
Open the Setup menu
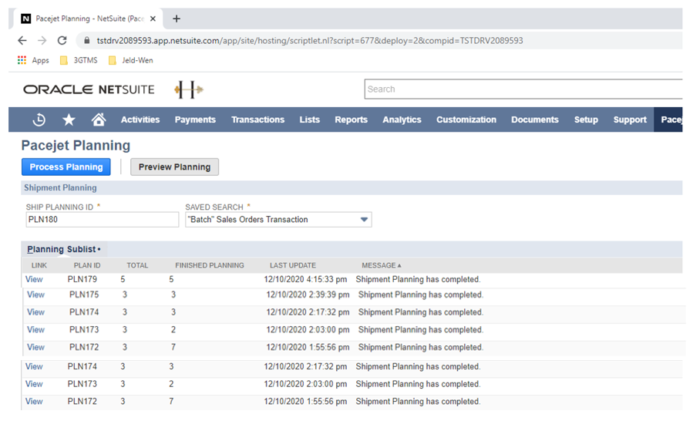click(x=586, y=120)
